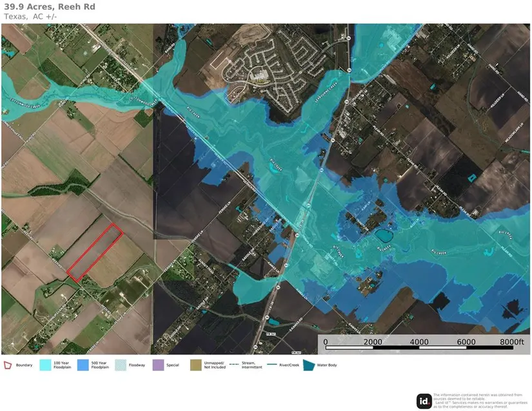Viewport: 532px width, 411px height.
Task: Click the Land id logo icon
Action: pos(424,400)
